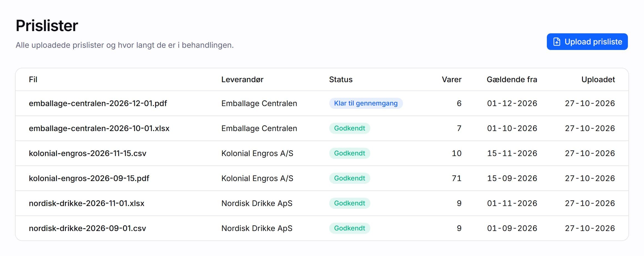Click the upload file icon in blue button
This screenshot has width=644, height=256.
pos(557,42)
